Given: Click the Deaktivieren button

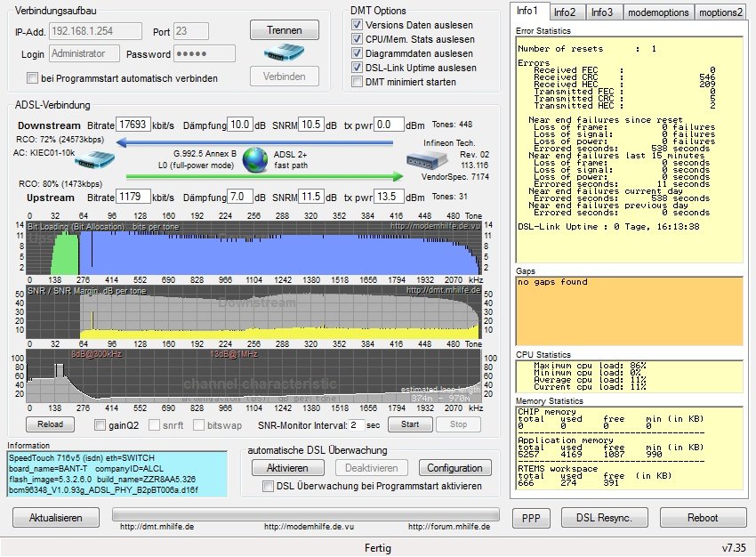Looking at the screenshot, I should pyautogui.click(x=372, y=468).
